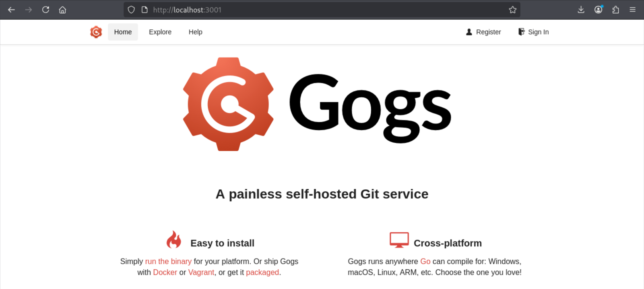Click the 'A painless self-hosted Git service' heading
644x289 pixels.
point(322,194)
